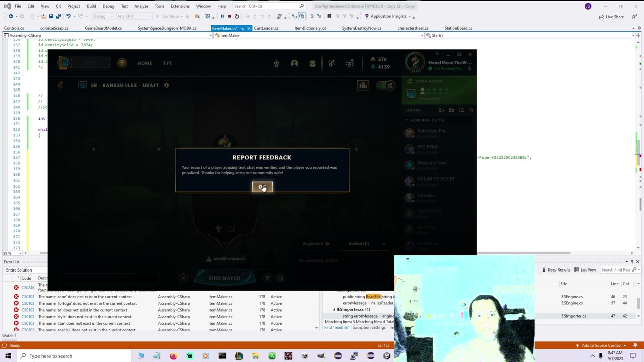Collapse the IESImporter.cs (1) result node
This screenshot has width=644, height=362.
click(334, 309)
